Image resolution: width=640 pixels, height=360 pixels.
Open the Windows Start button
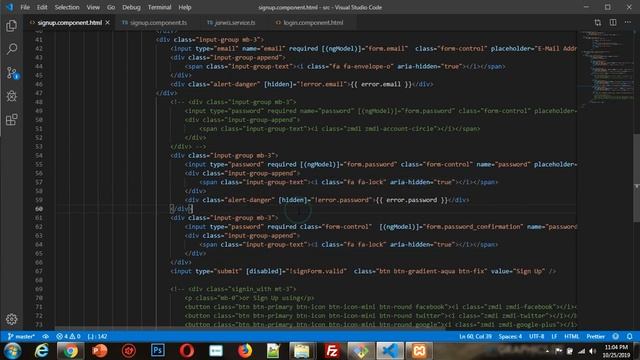12,351
